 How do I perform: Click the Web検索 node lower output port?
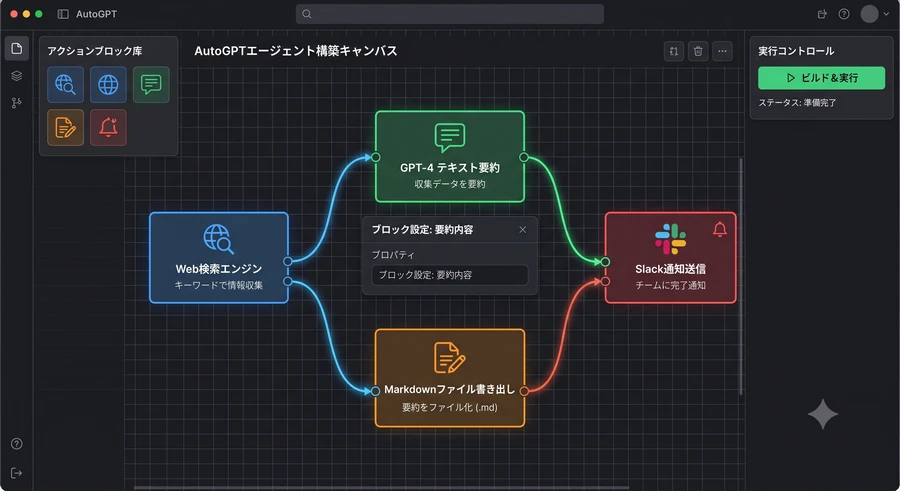point(288,281)
